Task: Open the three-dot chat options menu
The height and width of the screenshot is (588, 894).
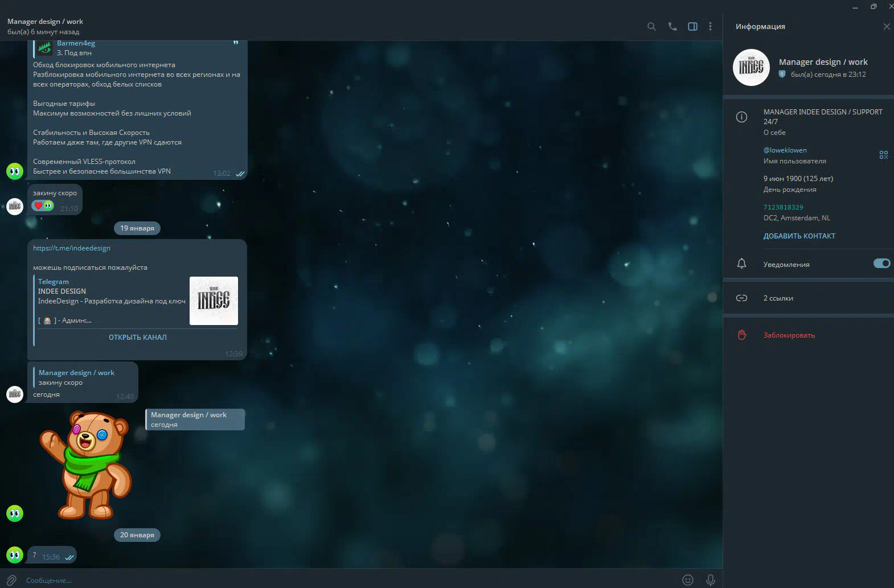Action: pos(710,26)
